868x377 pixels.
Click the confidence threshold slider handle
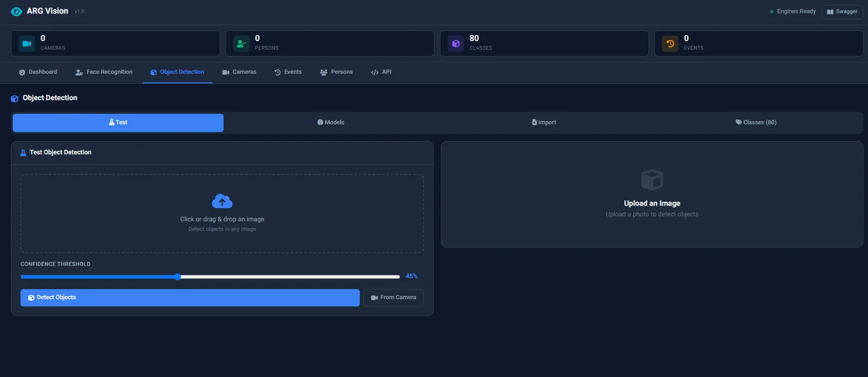click(177, 277)
